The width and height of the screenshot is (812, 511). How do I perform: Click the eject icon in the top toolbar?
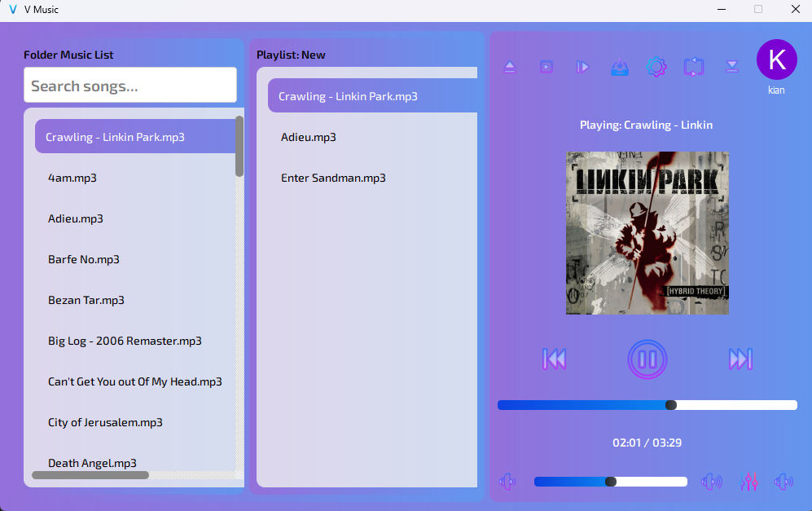tap(510, 67)
